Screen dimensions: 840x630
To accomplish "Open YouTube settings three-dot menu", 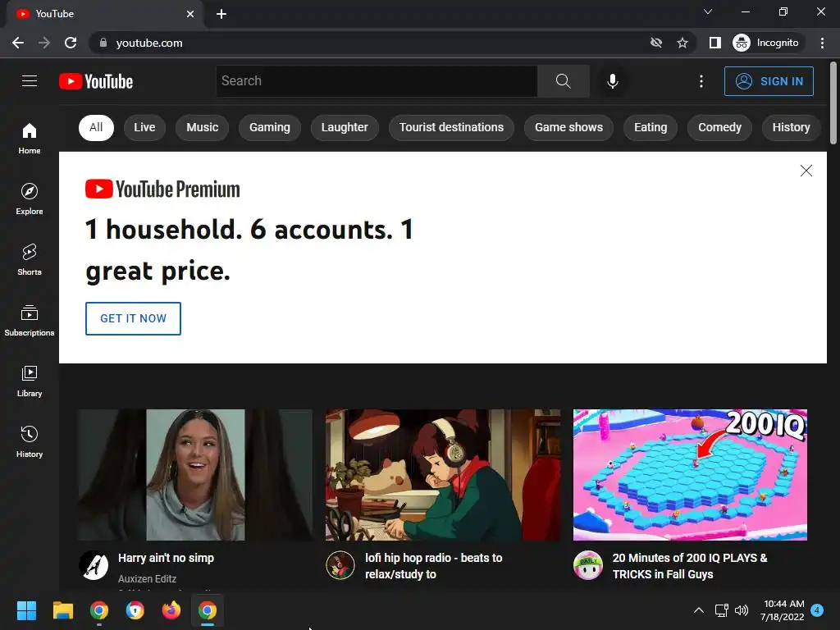I will click(x=701, y=81).
